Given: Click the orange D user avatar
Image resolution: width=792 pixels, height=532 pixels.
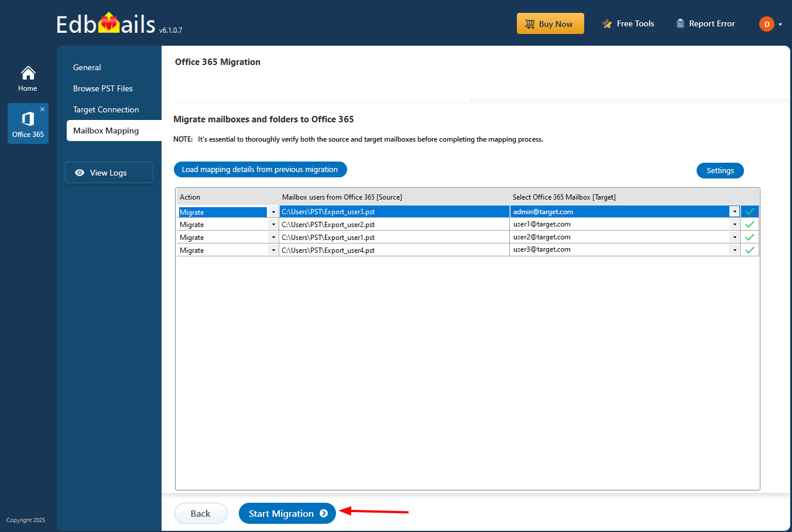Looking at the screenshot, I should click(767, 24).
